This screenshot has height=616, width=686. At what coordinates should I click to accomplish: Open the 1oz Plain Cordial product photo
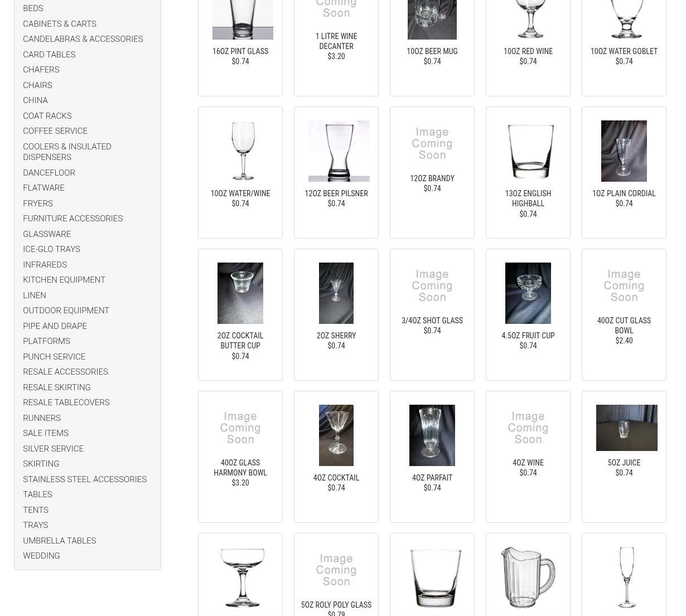(624, 151)
